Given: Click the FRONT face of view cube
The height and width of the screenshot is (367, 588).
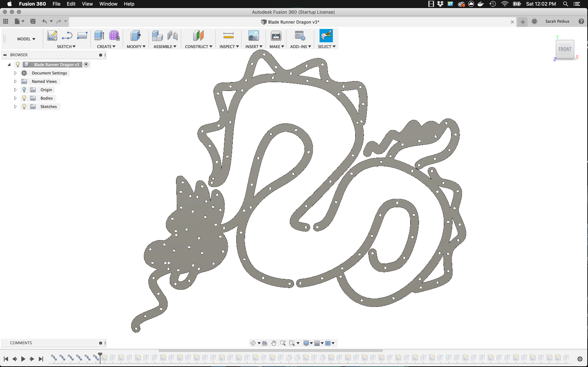Looking at the screenshot, I should [565, 49].
